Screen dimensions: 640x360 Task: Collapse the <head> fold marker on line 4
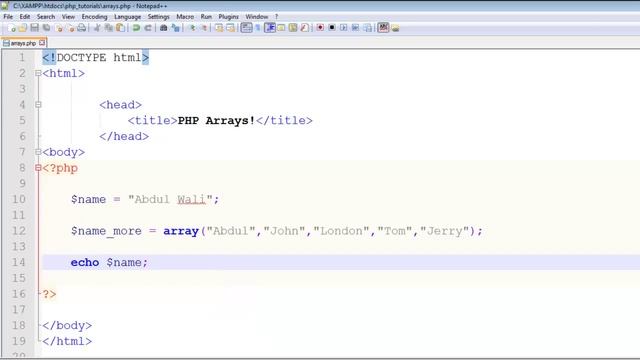(x=38, y=105)
